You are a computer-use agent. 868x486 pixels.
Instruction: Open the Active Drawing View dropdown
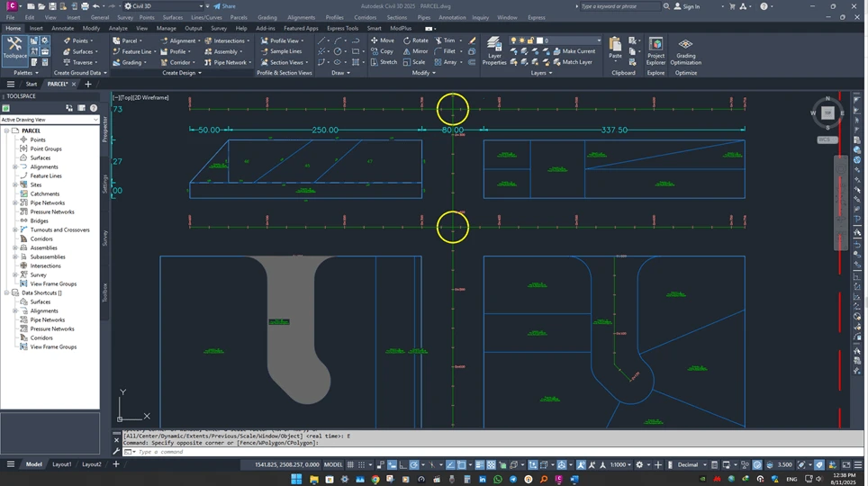[49, 120]
